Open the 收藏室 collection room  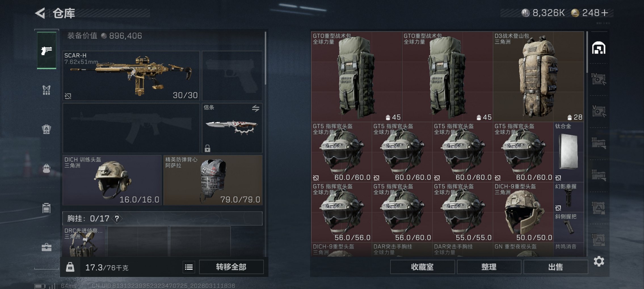click(x=422, y=267)
